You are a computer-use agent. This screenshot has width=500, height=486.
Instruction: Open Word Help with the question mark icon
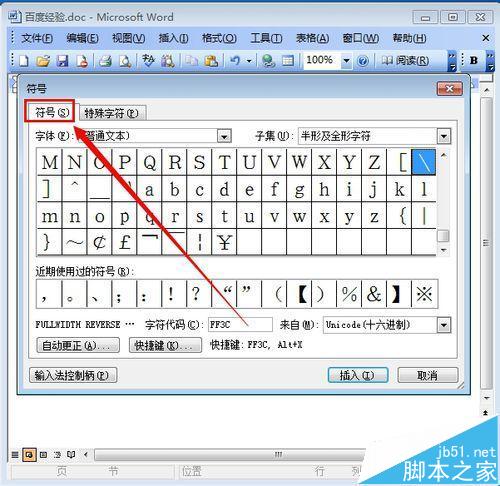tap(363, 61)
